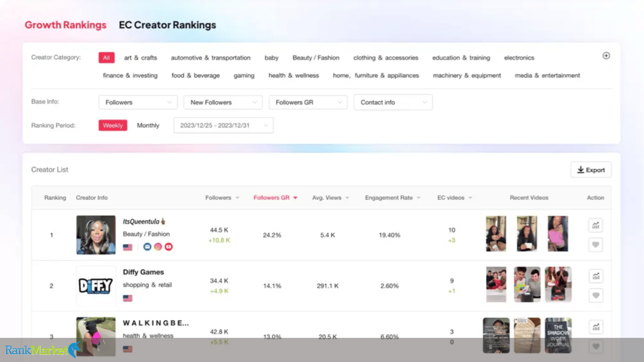The width and height of the screenshot is (644, 362).
Task: Filter by art & crafts category
Action: [140, 58]
